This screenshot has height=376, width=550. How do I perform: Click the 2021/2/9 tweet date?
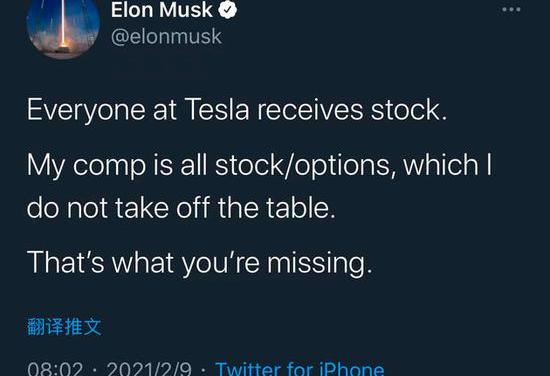(x=149, y=370)
